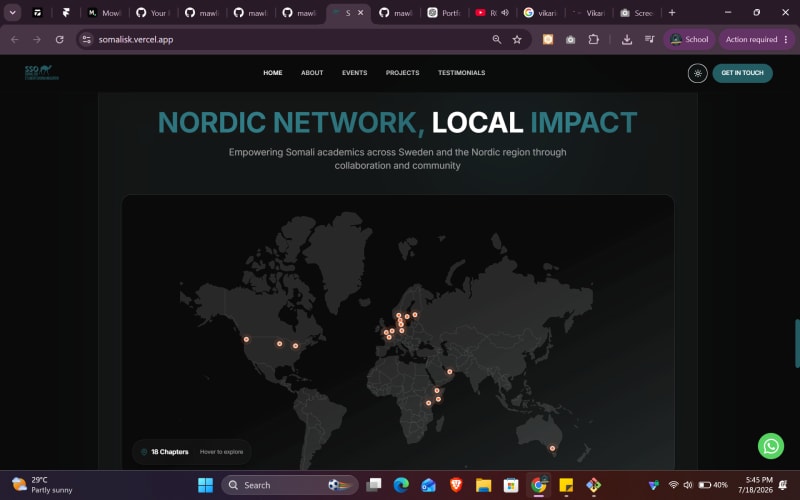Open the clock showing 5:45 PM

click(755, 485)
